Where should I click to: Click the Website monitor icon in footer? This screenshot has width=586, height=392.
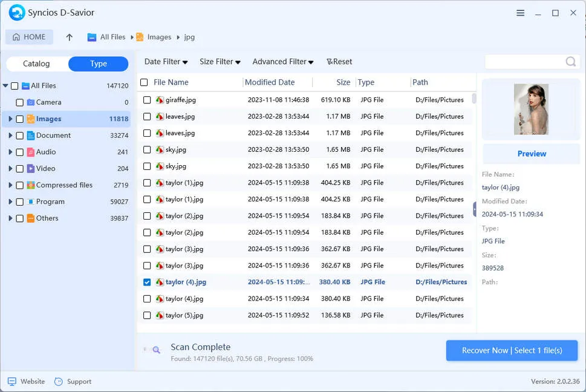[x=12, y=382]
